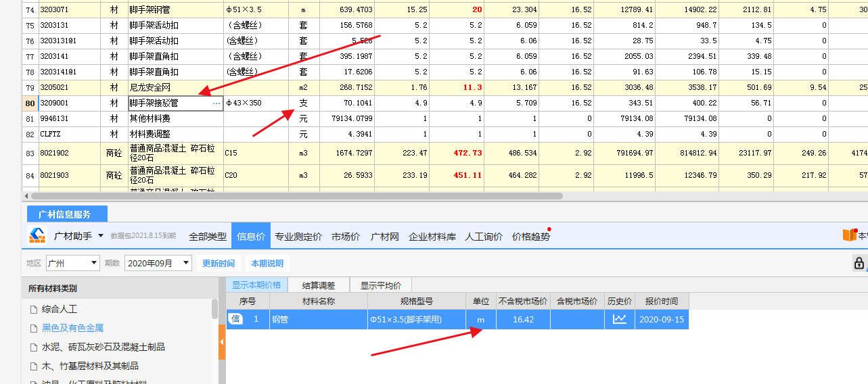
Task: Switch to the 全部类型 tab
Action: [208, 237]
